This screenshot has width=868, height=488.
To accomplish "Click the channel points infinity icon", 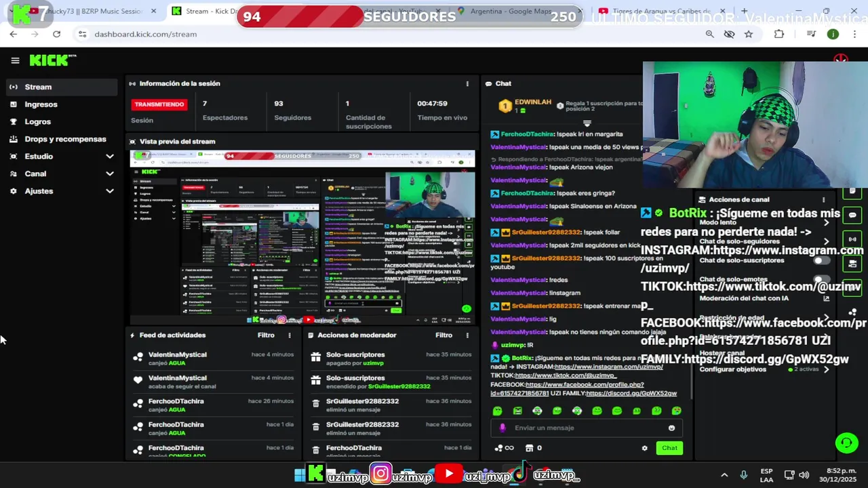I will 504,448.
